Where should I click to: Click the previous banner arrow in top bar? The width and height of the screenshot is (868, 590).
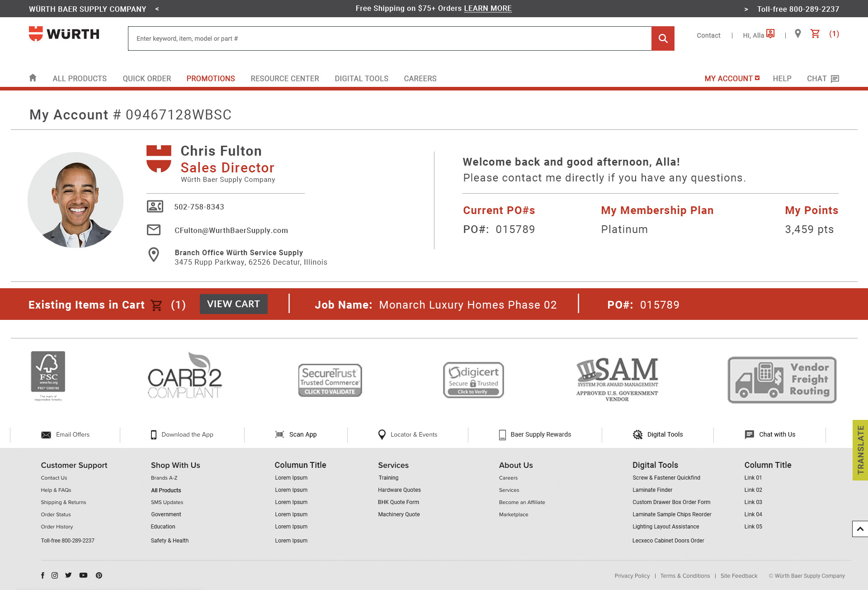click(x=157, y=9)
